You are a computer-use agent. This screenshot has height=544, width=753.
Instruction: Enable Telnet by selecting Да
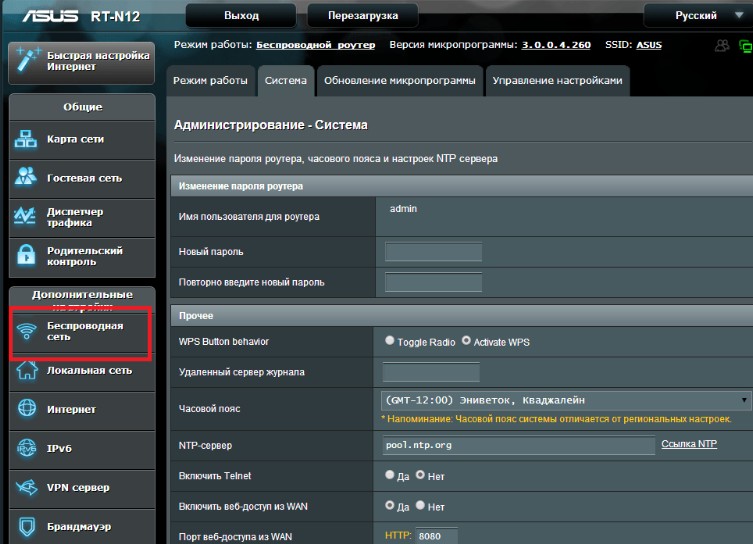click(390, 475)
